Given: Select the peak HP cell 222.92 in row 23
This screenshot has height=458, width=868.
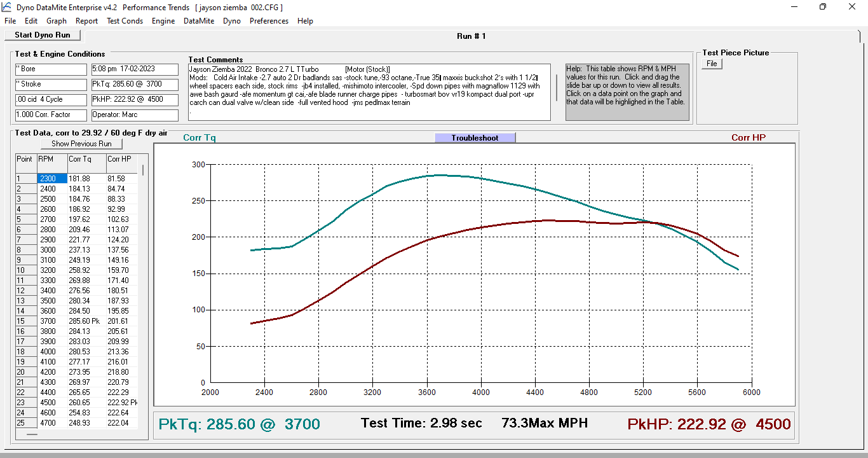Looking at the screenshot, I should click(x=121, y=403).
